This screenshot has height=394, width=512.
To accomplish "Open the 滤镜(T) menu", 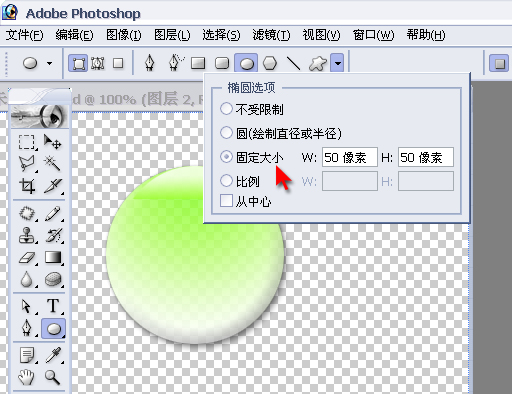I will (x=271, y=35).
